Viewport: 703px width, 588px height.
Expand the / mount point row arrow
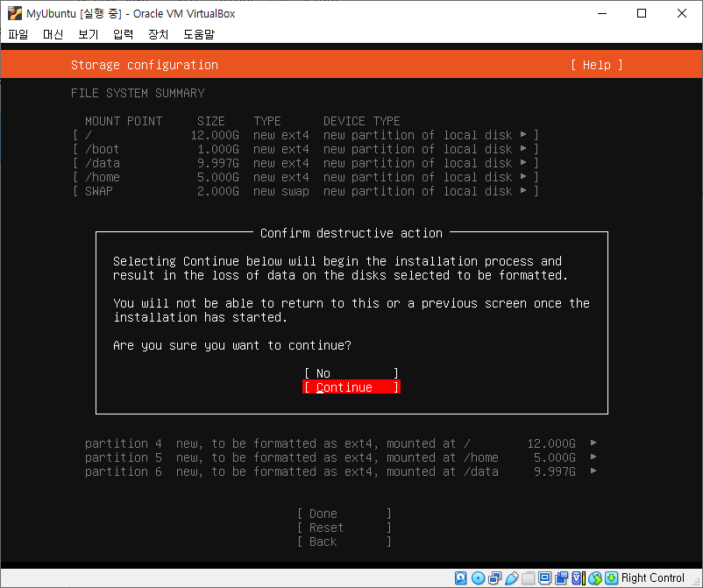point(523,134)
